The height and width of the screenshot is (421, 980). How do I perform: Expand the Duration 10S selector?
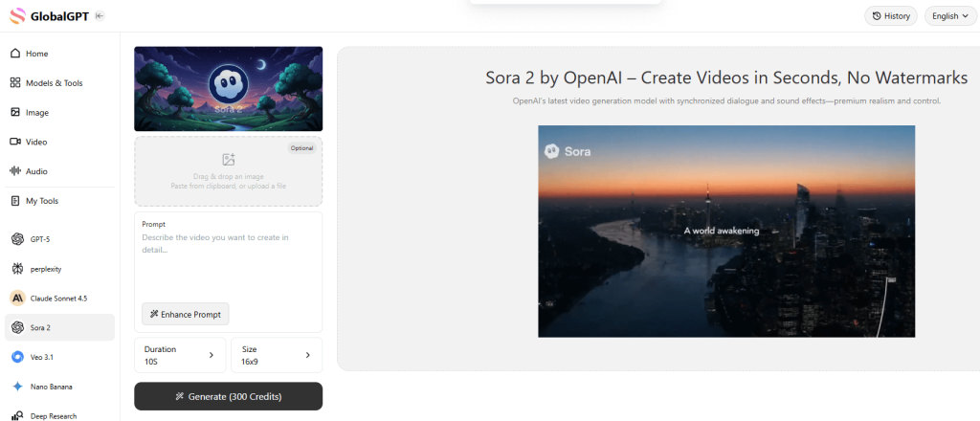pyautogui.click(x=182, y=355)
